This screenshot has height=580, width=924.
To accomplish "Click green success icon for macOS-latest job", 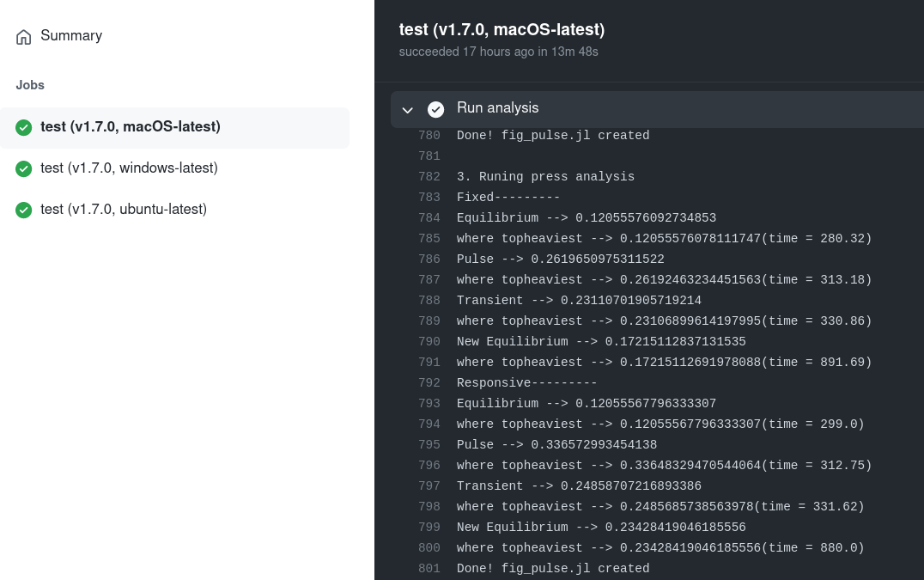I will [23, 127].
